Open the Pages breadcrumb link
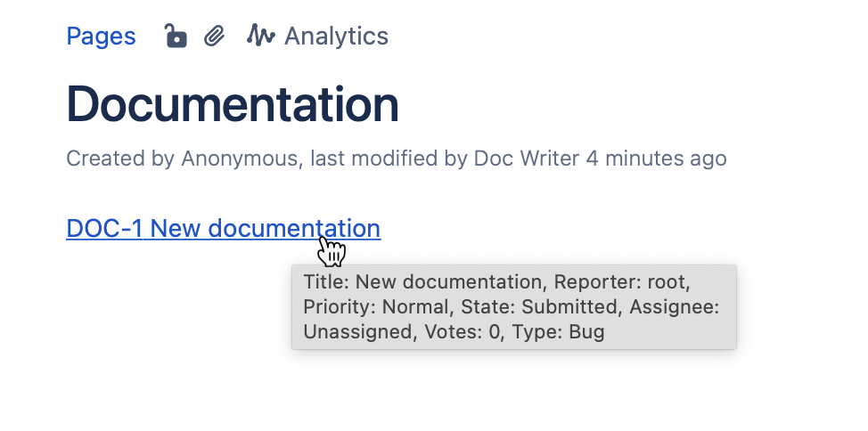Screen dimensions: 868x431 101,37
